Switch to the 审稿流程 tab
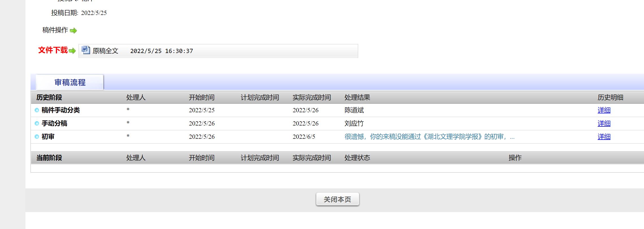This screenshot has height=229, width=644. (70, 82)
